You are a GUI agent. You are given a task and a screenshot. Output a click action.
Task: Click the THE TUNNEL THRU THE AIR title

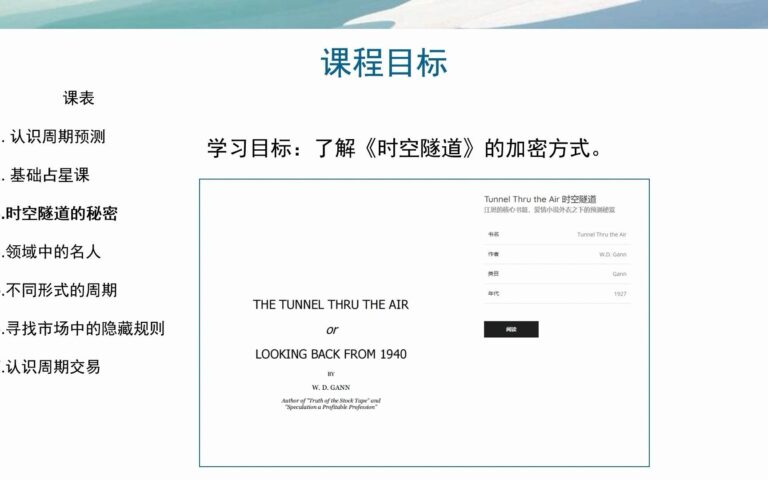(x=331, y=305)
